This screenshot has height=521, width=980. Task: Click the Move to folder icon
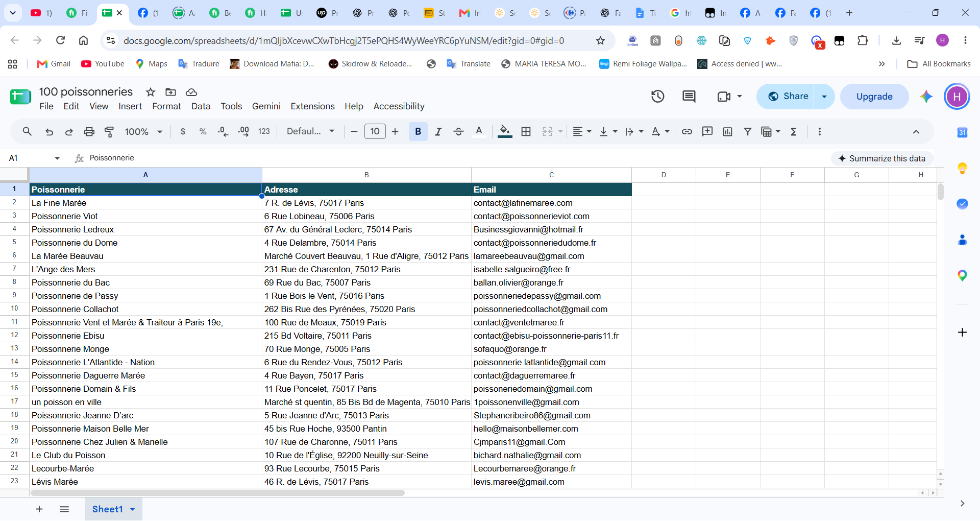[x=171, y=92]
